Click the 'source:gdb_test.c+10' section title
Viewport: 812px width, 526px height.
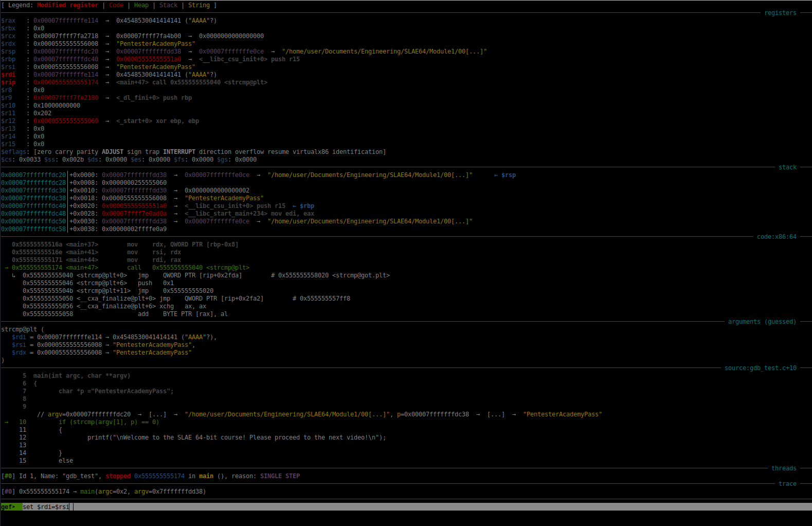click(761, 368)
